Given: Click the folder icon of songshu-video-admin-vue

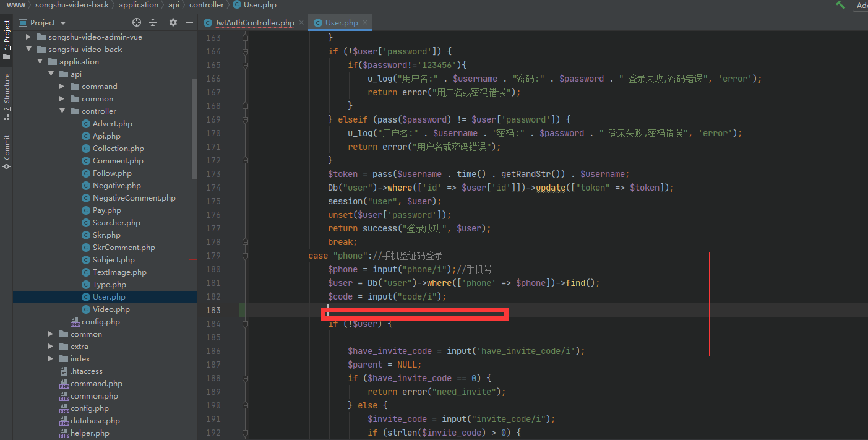Looking at the screenshot, I should pos(41,37).
